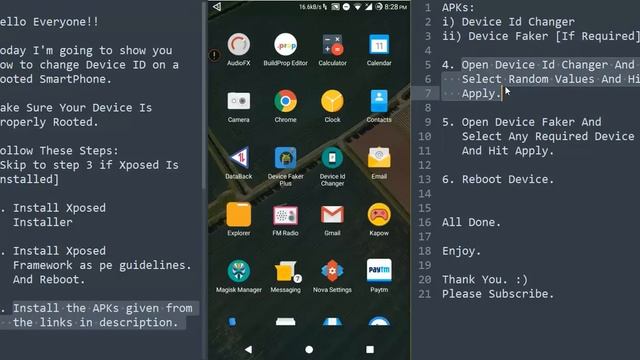
Task: Click the line 'the links in description.'
Action: (96, 322)
